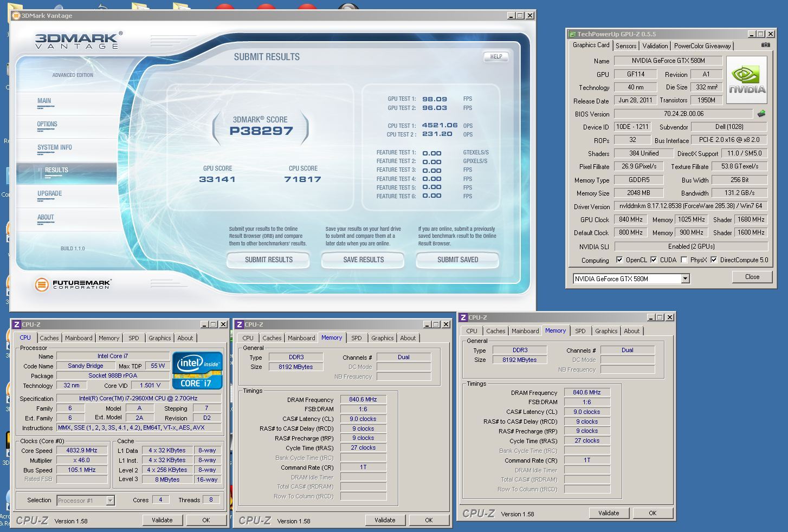Select RESULTS in 3DMark sidebar
The height and width of the screenshot is (532, 788).
pyautogui.click(x=56, y=170)
